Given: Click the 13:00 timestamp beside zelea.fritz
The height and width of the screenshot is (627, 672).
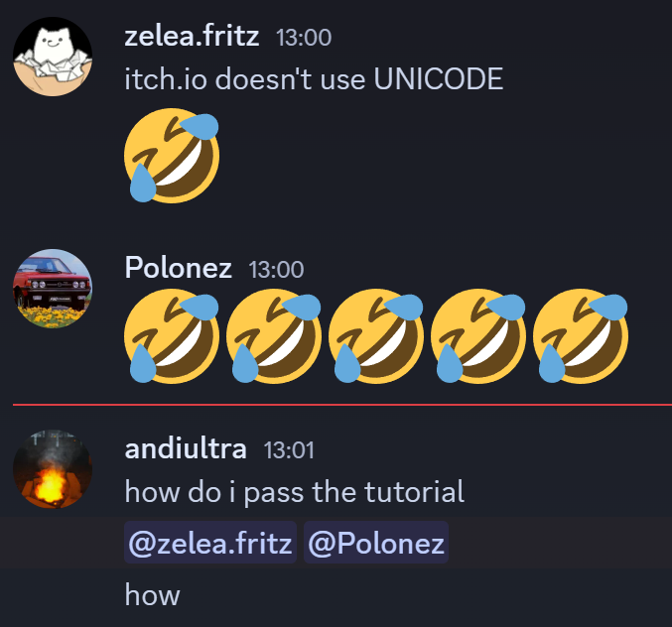Looking at the screenshot, I should 304,38.
